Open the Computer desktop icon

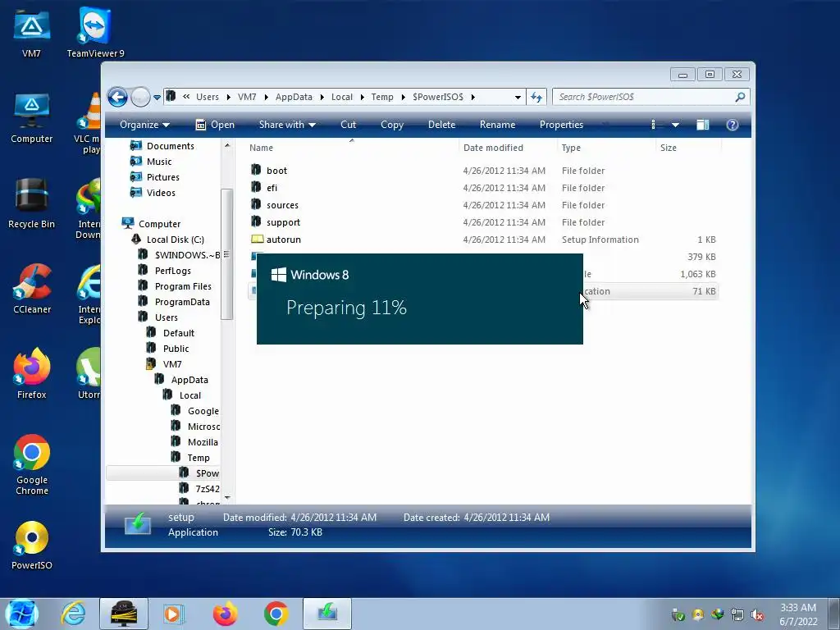pyautogui.click(x=32, y=118)
